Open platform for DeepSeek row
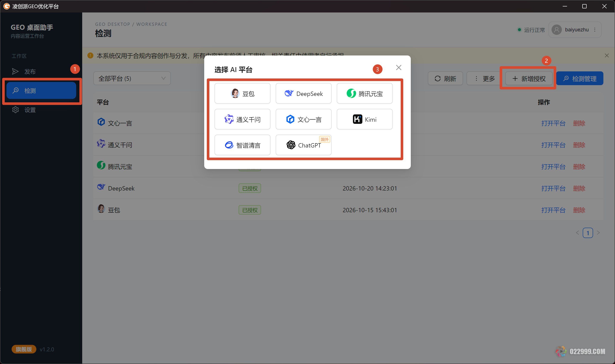615x364 pixels. click(x=553, y=188)
